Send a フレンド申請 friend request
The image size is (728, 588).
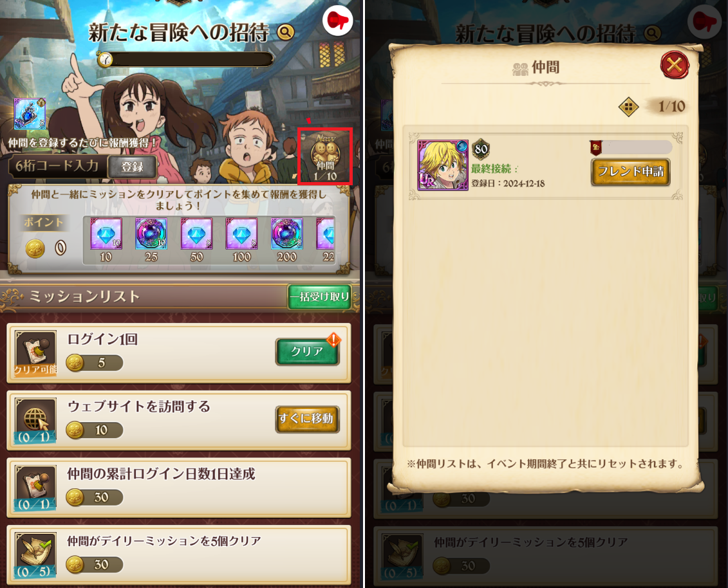pyautogui.click(x=630, y=172)
